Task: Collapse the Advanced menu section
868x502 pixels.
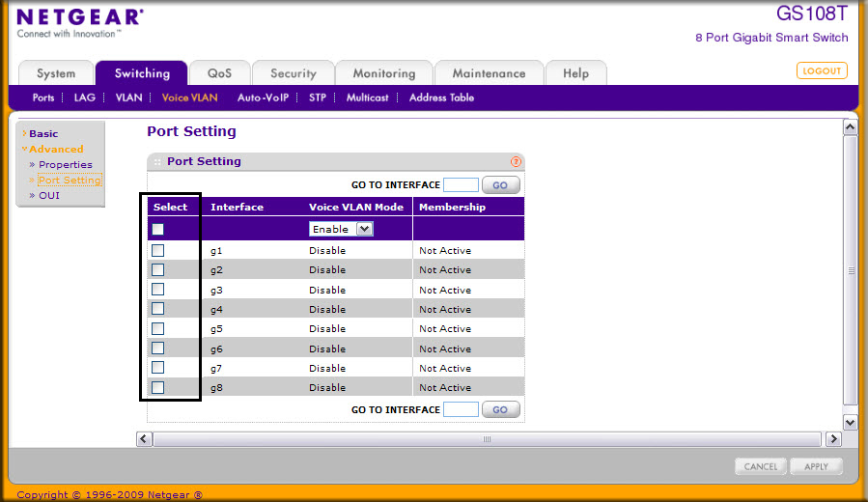Action: tap(56, 149)
